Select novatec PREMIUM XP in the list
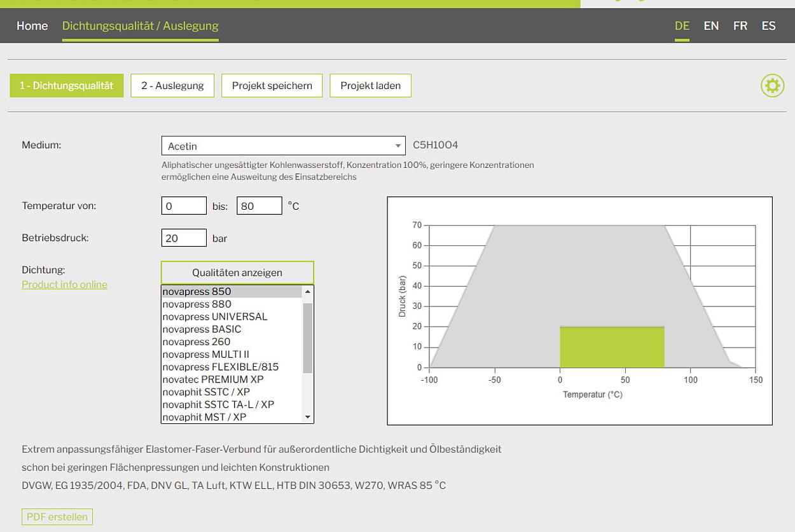The image size is (795, 532). click(x=232, y=379)
